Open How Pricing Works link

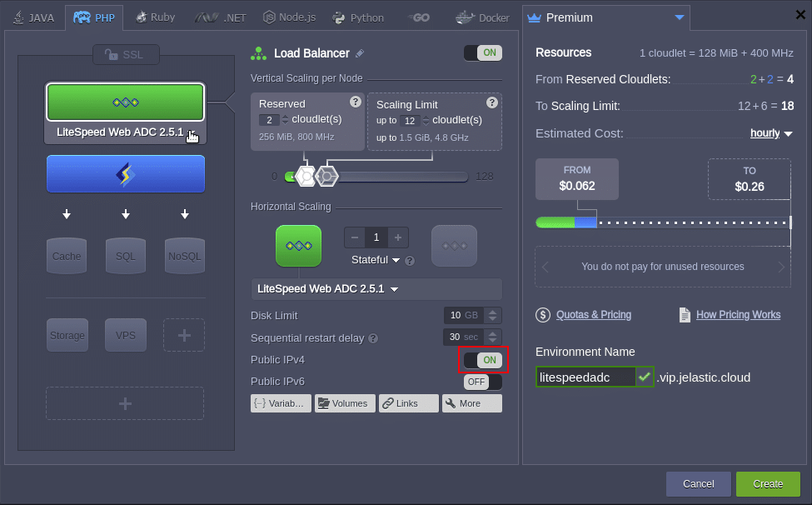coord(738,314)
